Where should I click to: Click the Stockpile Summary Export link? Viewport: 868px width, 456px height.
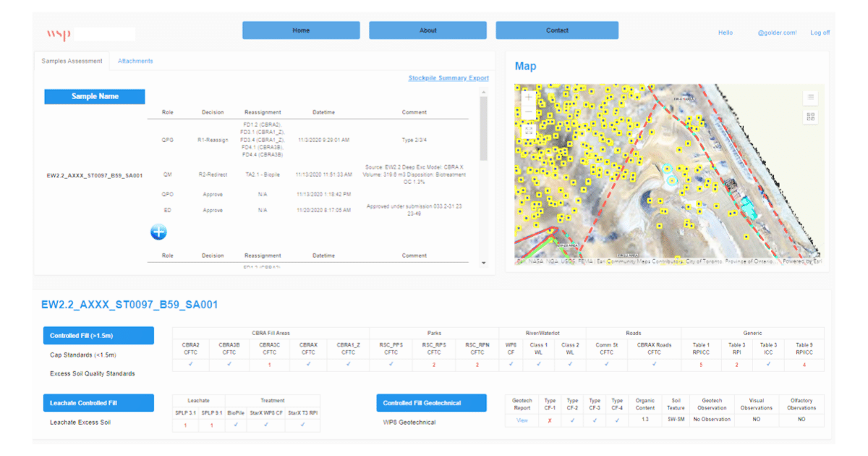pos(448,78)
